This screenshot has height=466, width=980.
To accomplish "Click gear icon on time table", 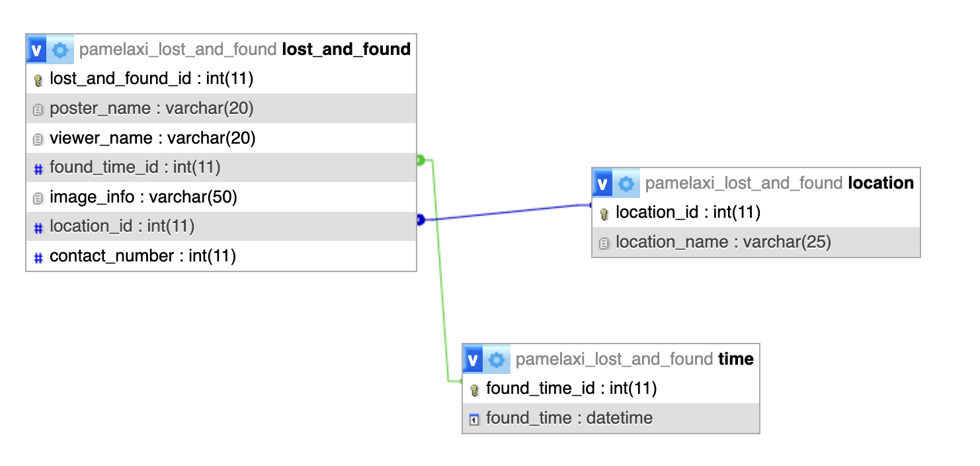I will [x=496, y=359].
